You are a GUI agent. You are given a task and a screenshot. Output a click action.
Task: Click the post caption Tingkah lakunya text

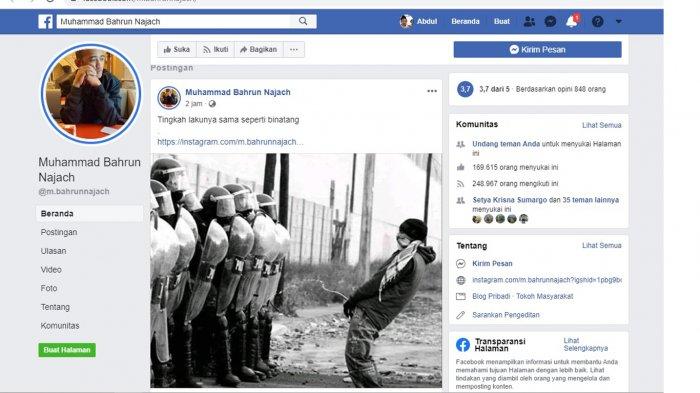[x=228, y=120]
